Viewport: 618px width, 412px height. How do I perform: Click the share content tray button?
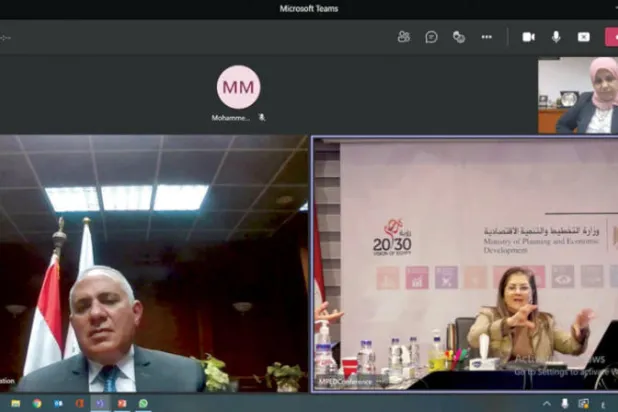click(583, 37)
